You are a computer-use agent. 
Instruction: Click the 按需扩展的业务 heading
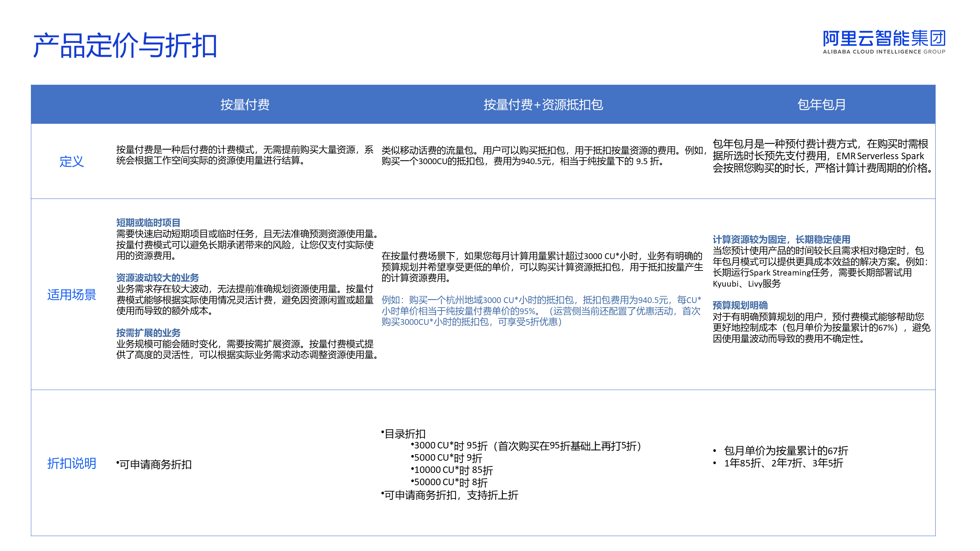[x=148, y=333]
